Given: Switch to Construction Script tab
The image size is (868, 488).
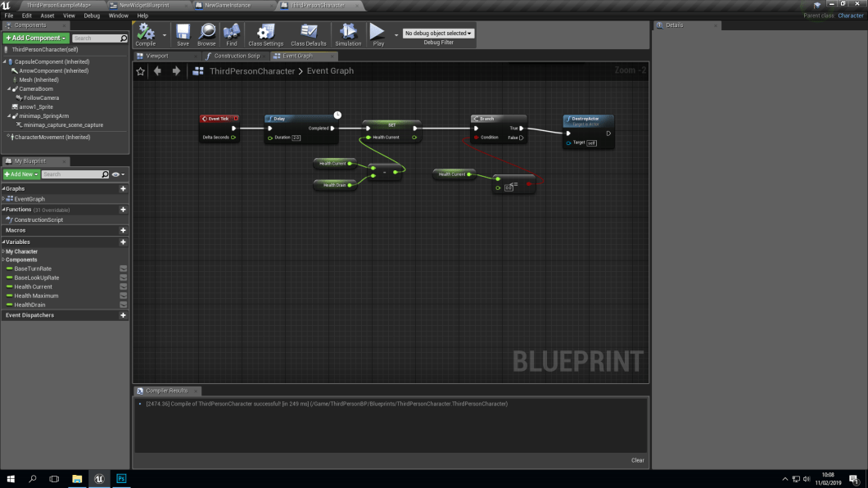Looking at the screenshot, I should coord(237,56).
